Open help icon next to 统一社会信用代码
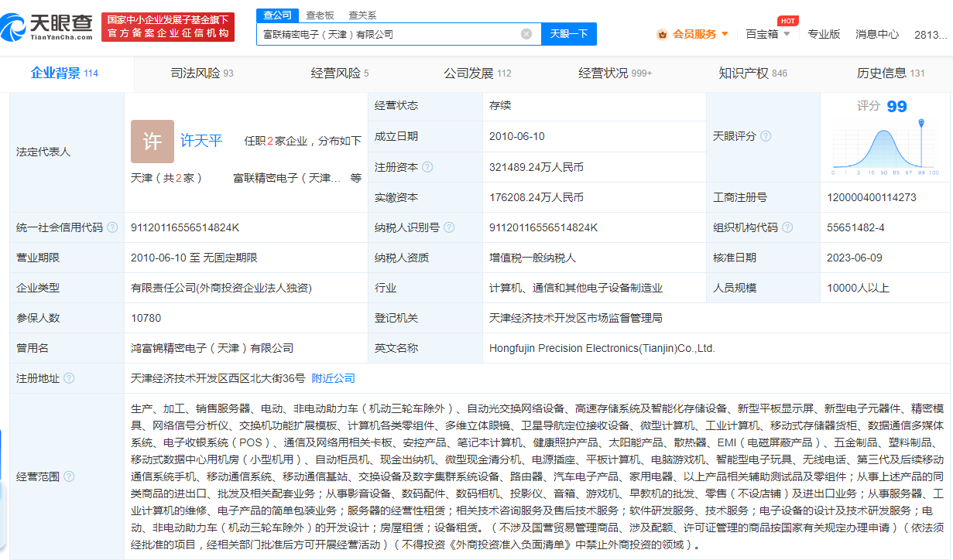The image size is (953, 560). pyautogui.click(x=112, y=227)
